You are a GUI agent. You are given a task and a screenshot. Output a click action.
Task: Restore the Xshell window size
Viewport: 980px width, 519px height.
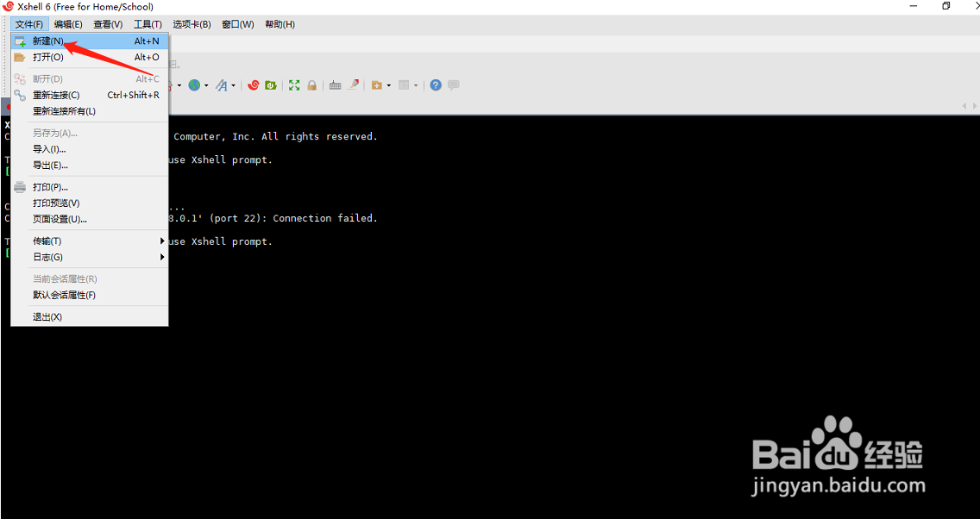946,6
